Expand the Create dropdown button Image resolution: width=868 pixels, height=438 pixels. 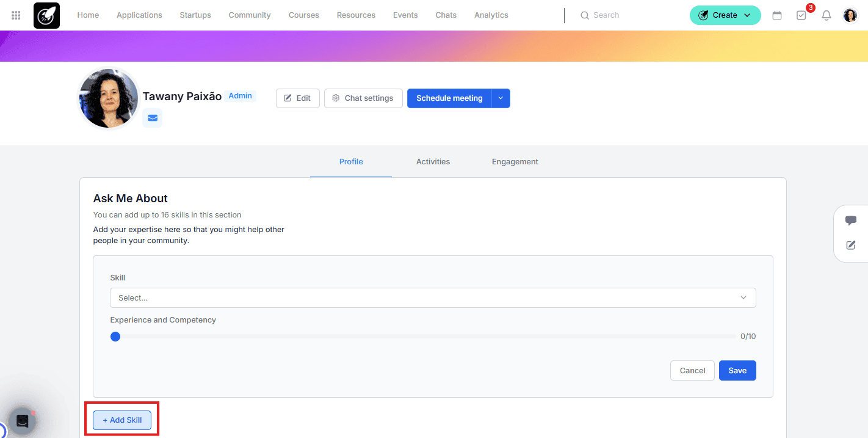[x=725, y=15]
